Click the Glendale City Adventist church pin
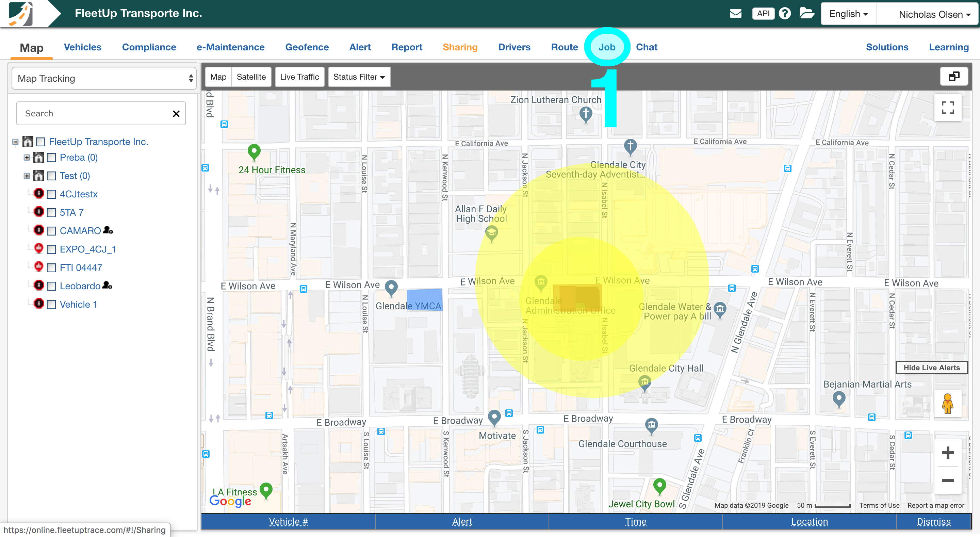Screen dimensions: 980x537 [630, 147]
